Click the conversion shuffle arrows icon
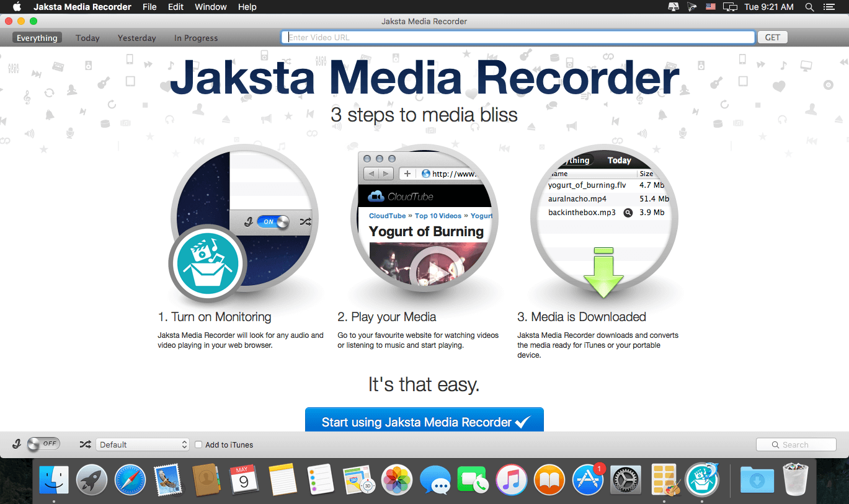 pyautogui.click(x=86, y=444)
